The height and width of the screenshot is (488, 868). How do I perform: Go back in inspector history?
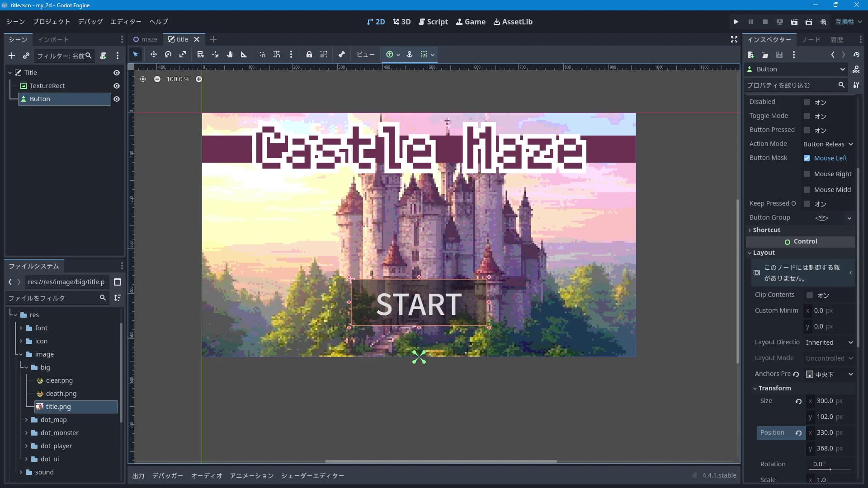point(833,55)
